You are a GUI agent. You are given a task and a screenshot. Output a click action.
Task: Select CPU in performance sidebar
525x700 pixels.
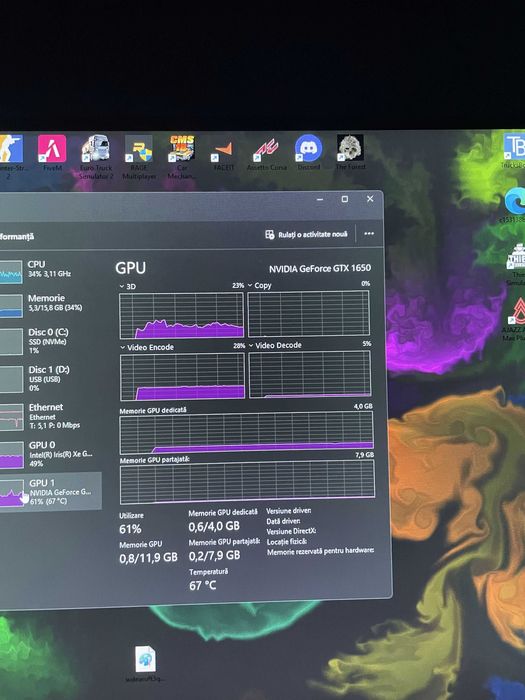[50, 271]
